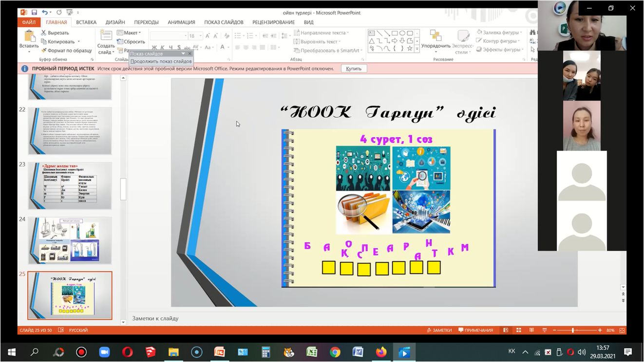Toggle normal view button in status bar
Viewport: 644px width, 362px height.
click(506, 330)
